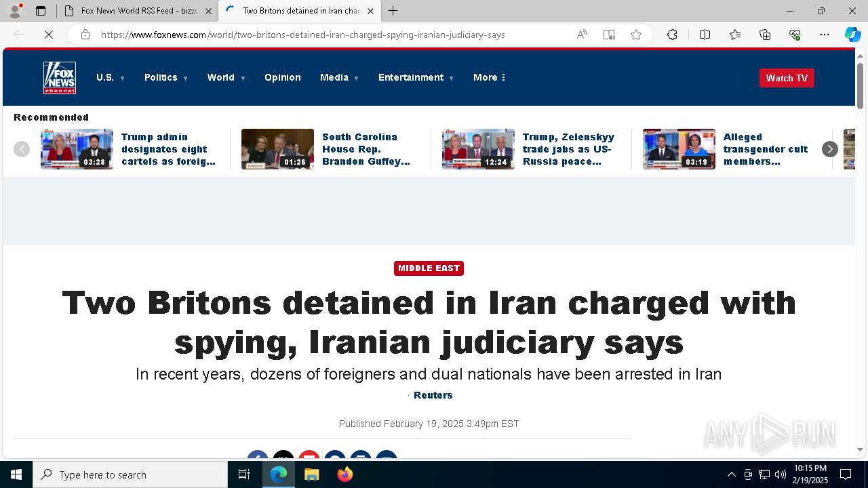
Task: Expand the Entertainment navigation dropdown
Action: click(x=416, y=77)
